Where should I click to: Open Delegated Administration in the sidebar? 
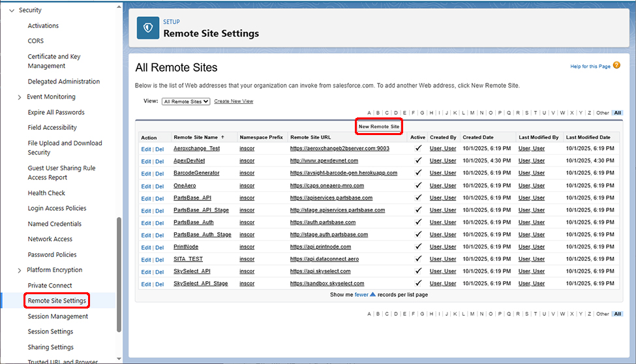pyautogui.click(x=64, y=82)
